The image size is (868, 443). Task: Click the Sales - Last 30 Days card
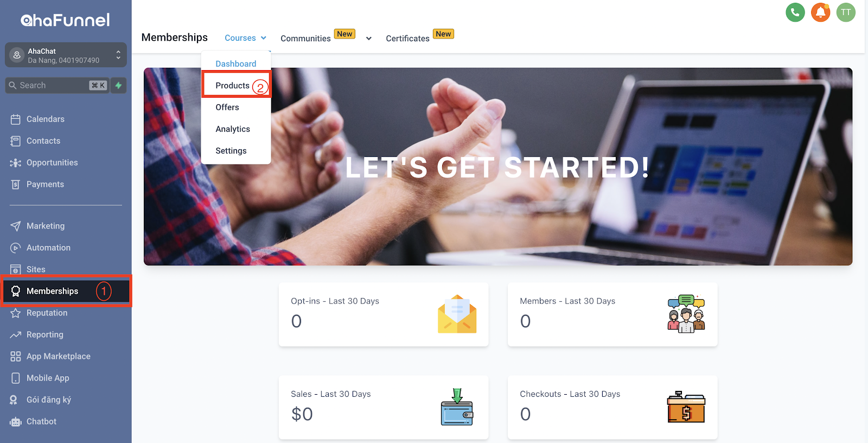(384, 407)
